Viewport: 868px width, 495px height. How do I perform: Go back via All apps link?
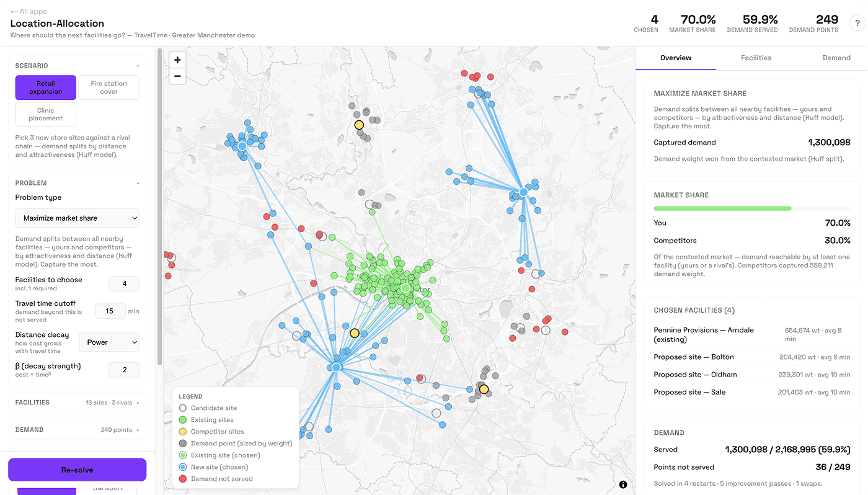(29, 11)
